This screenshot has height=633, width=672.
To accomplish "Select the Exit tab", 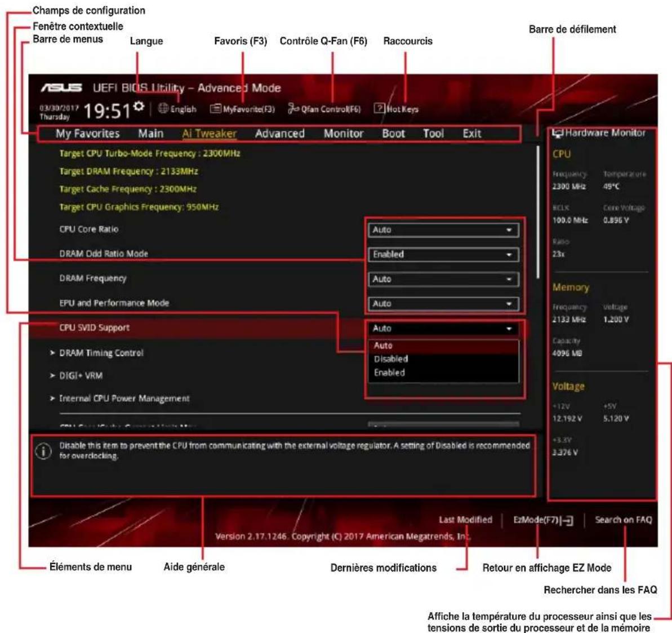I will [x=472, y=134].
